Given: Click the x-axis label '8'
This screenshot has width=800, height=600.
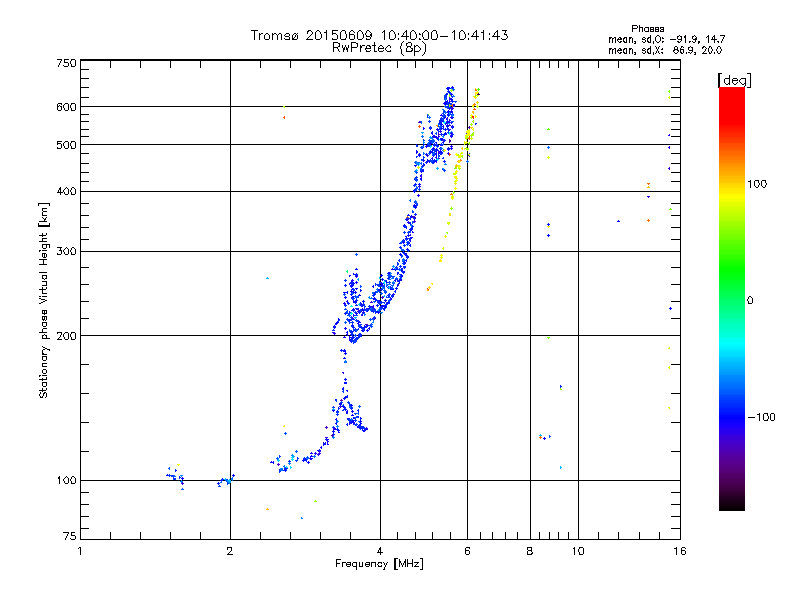Looking at the screenshot, I should pos(530,551).
